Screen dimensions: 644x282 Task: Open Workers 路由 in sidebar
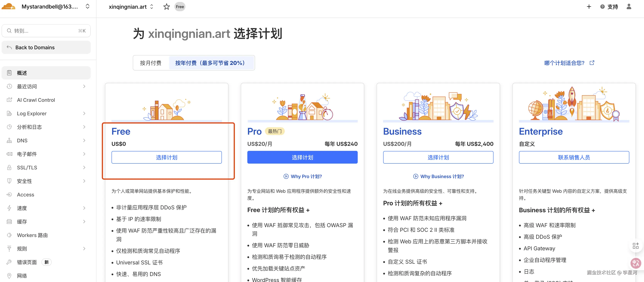click(32, 235)
